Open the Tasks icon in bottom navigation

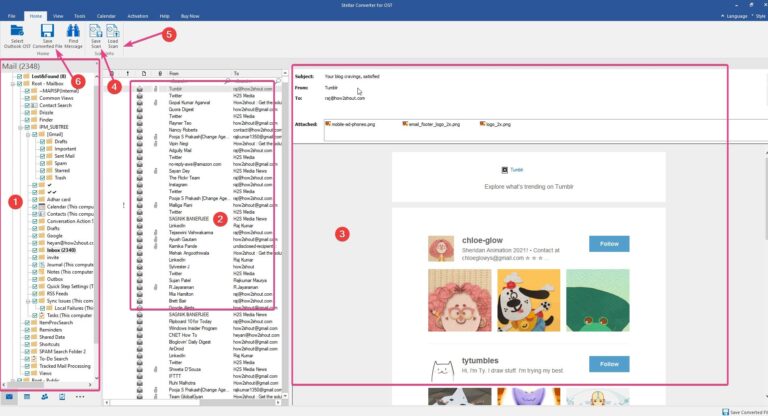(62, 396)
